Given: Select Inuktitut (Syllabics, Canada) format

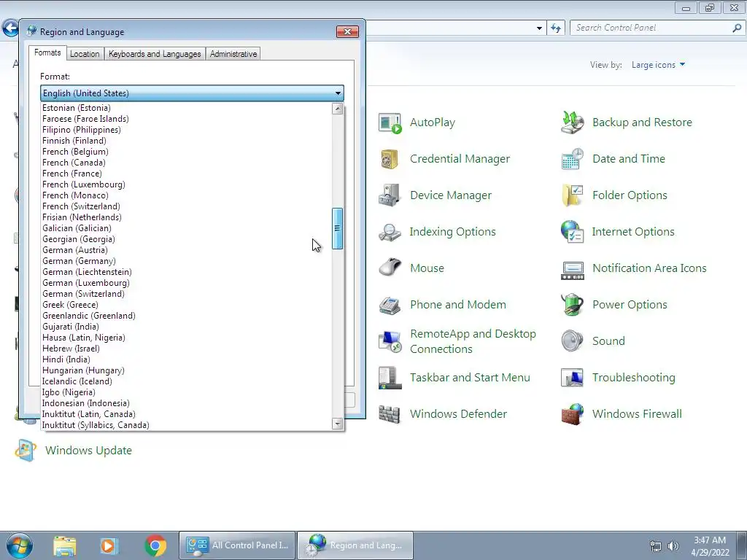Looking at the screenshot, I should pos(186,426).
